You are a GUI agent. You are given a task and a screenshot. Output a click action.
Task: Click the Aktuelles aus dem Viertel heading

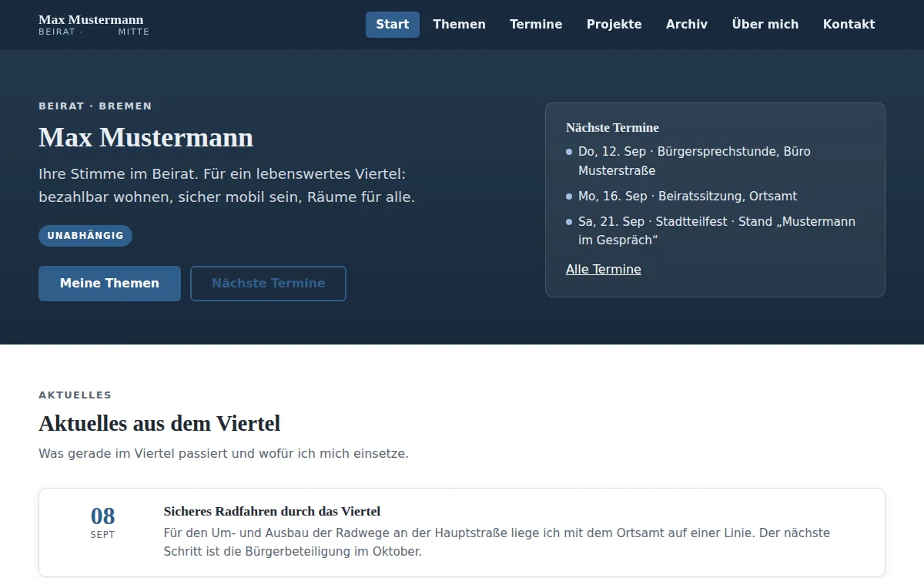coord(159,424)
